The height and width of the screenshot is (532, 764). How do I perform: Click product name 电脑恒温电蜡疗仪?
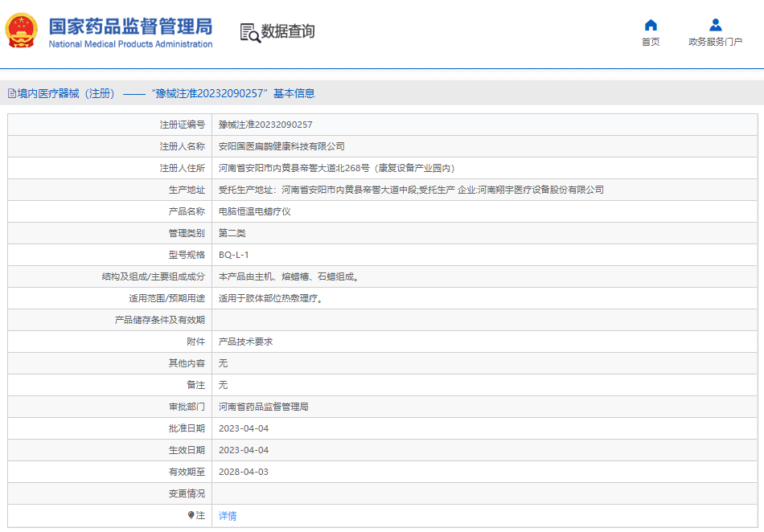pyautogui.click(x=255, y=211)
